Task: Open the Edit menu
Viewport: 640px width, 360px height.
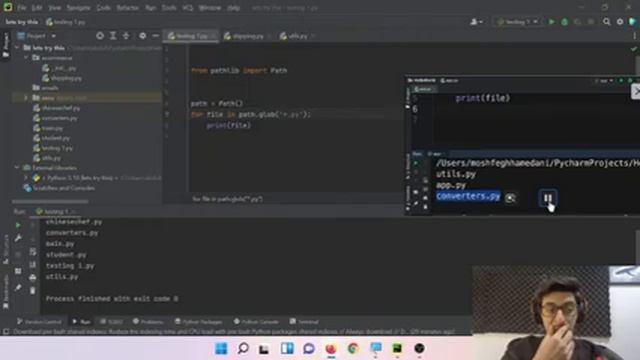Action: click(37, 8)
